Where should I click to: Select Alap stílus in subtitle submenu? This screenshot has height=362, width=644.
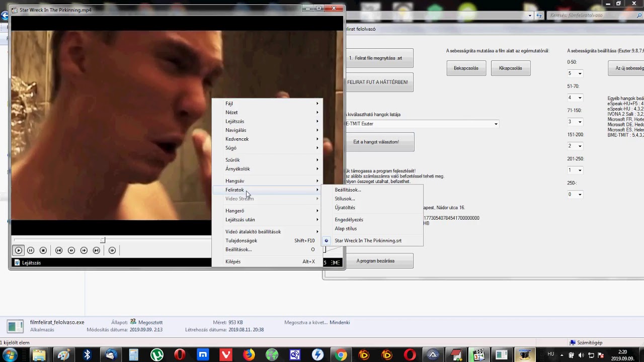point(372,229)
